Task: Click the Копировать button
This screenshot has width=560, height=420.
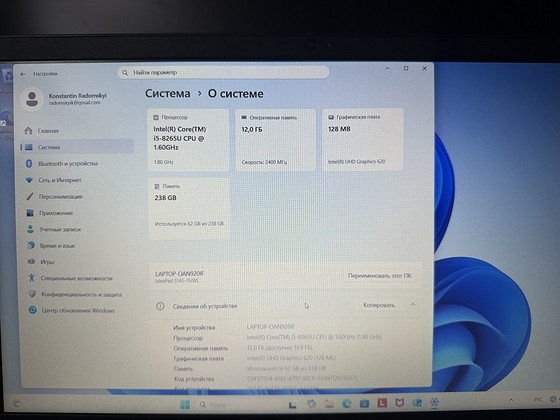Action: point(379,305)
